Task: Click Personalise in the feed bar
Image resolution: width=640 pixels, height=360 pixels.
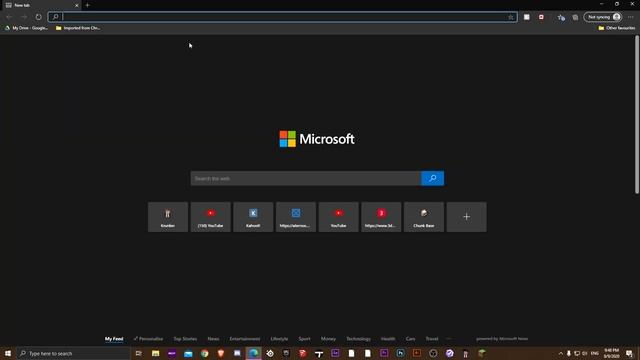Action: 148,339
